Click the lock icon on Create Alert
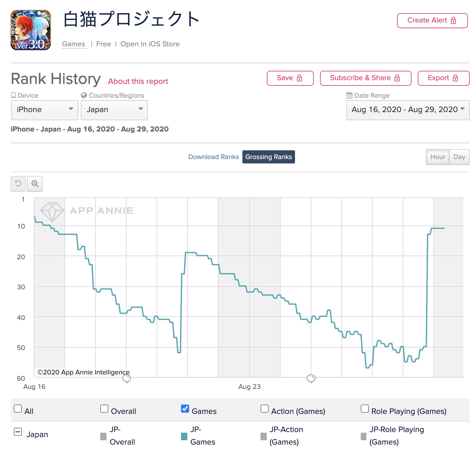 click(x=453, y=20)
